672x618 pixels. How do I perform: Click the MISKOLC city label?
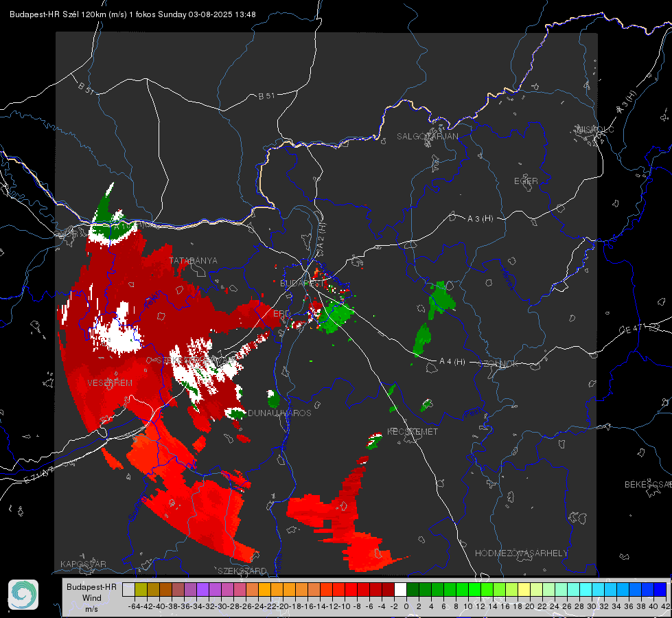coord(595,129)
